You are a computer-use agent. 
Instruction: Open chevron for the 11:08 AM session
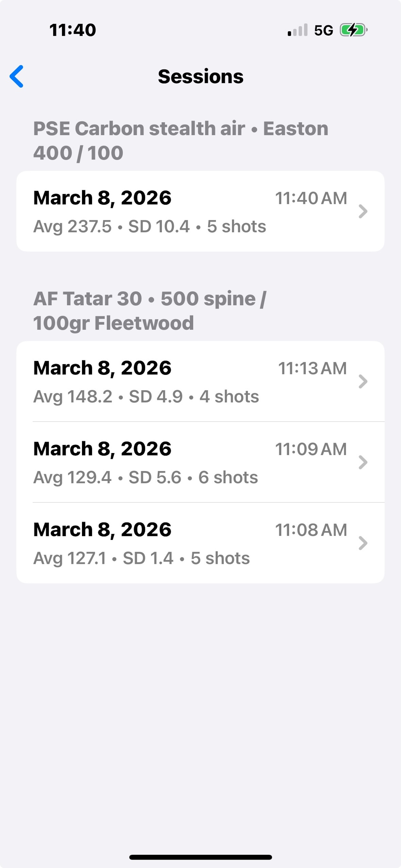click(363, 543)
